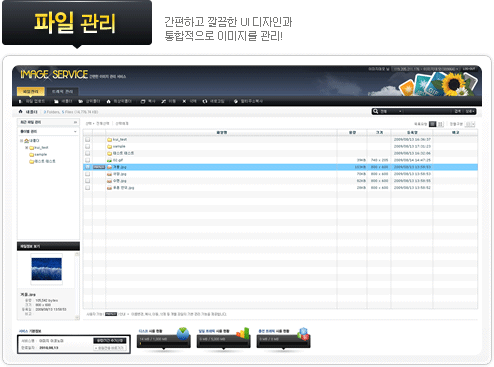
Task: Click the new folder toolbar icon
Action: point(56,101)
